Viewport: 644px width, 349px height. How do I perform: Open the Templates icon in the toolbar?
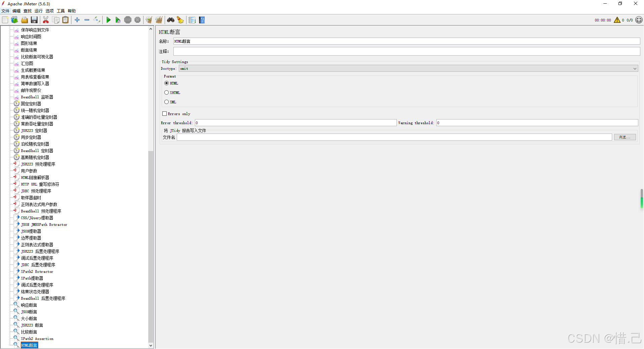pyautogui.click(x=14, y=20)
